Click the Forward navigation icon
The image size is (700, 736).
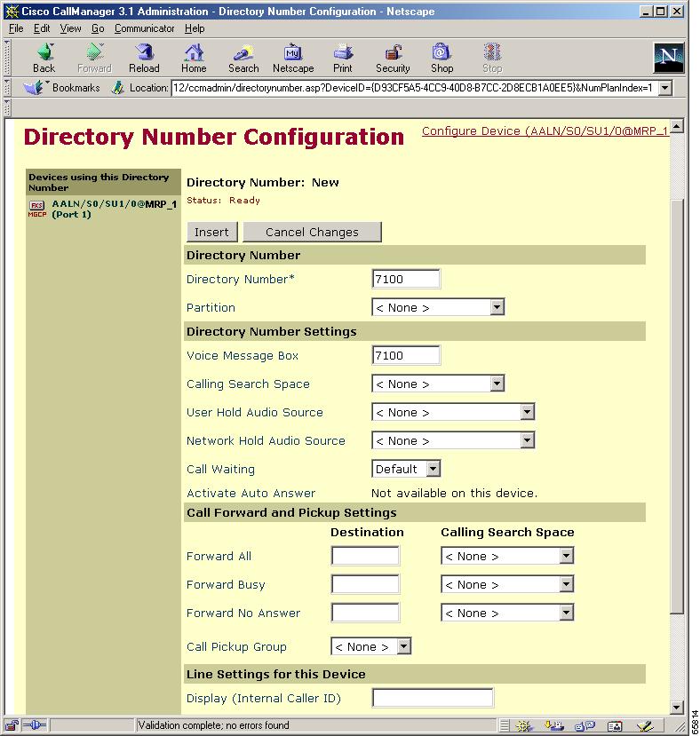click(94, 58)
